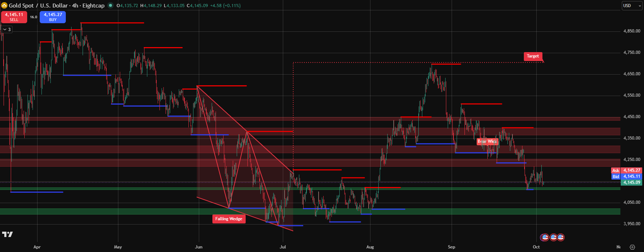Click the 4,250.00 price scale label
Viewport: 644px width, 252px height.
(x=632, y=160)
